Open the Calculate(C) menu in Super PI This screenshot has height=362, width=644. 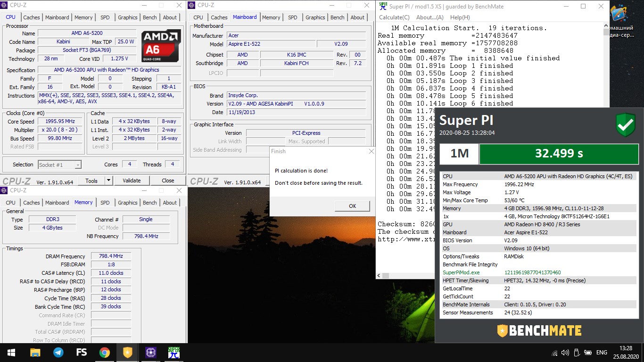coord(394,17)
